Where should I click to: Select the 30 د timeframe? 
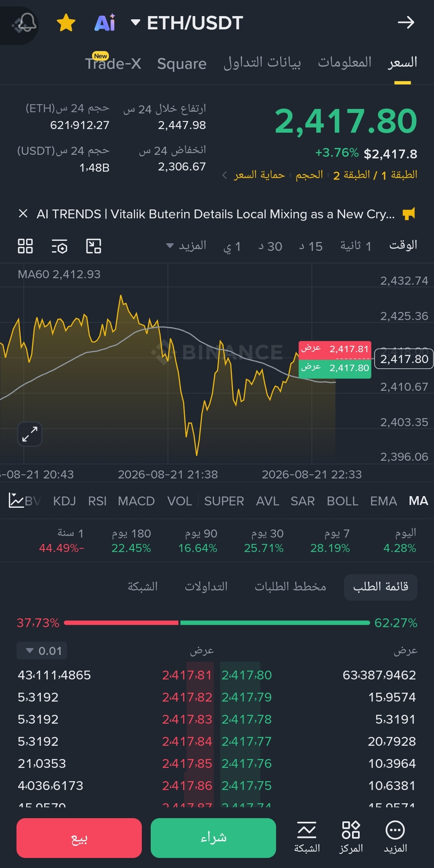[270, 246]
